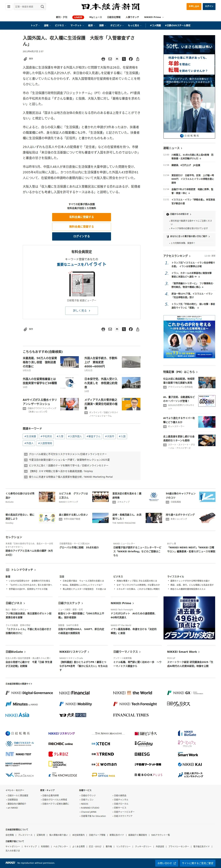The height and width of the screenshot is (868, 221).
Task: Open the hamburger menu icon
Action: click(8, 6)
